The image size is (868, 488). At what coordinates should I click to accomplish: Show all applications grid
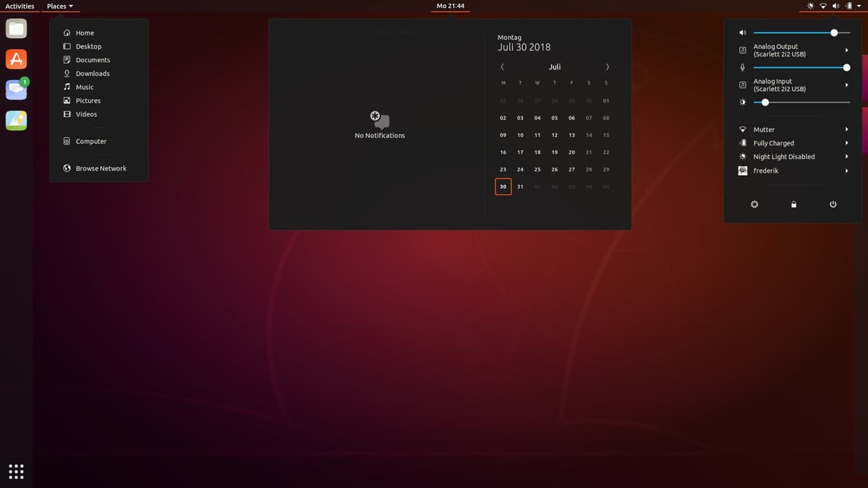(x=16, y=471)
